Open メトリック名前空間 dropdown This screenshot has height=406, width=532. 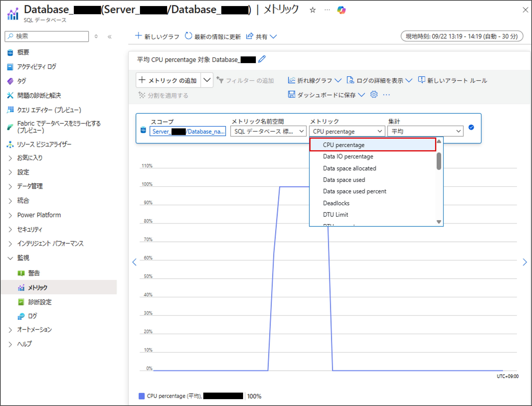[268, 131]
